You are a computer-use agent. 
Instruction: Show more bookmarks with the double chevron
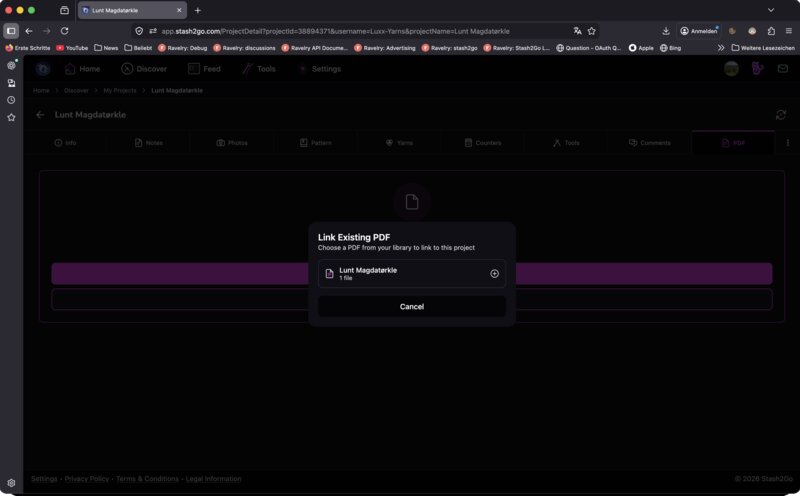click(721, 48)
